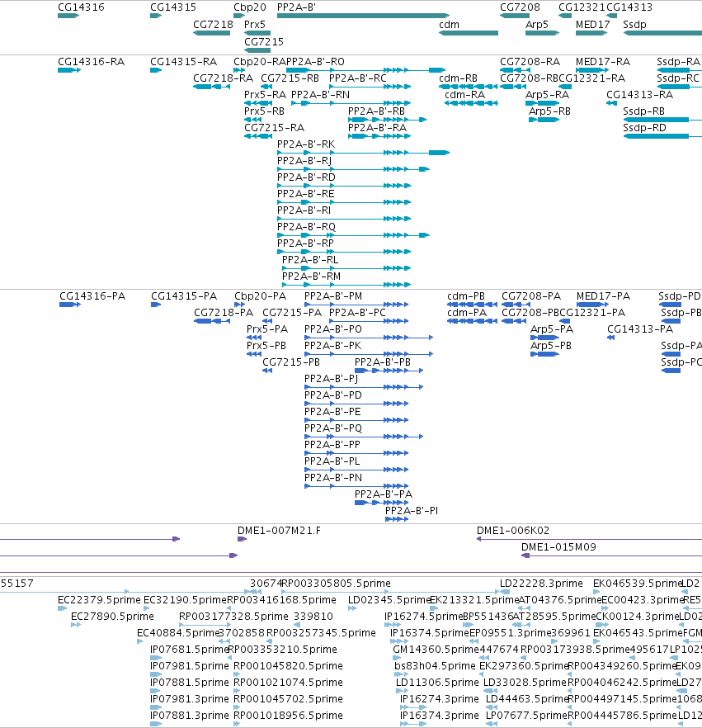Click EST GM14360.5prime
The height and width of the screenshot is (728, 702).
click(x=397, y=658)
